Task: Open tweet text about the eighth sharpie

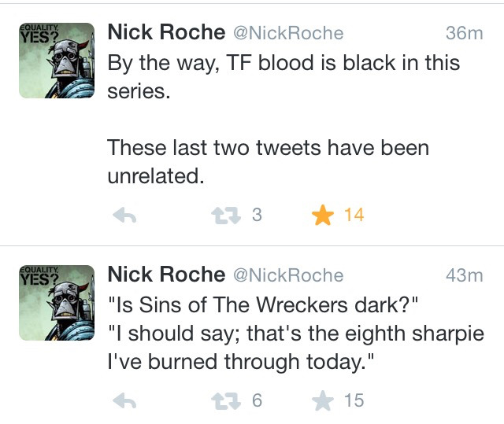Action: (x=296, y=334)
